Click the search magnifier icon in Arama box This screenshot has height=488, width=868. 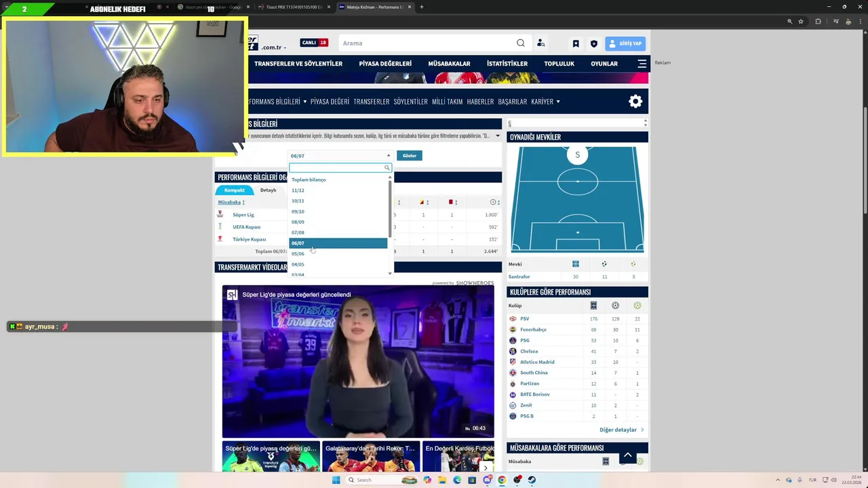tap(521, 43)
